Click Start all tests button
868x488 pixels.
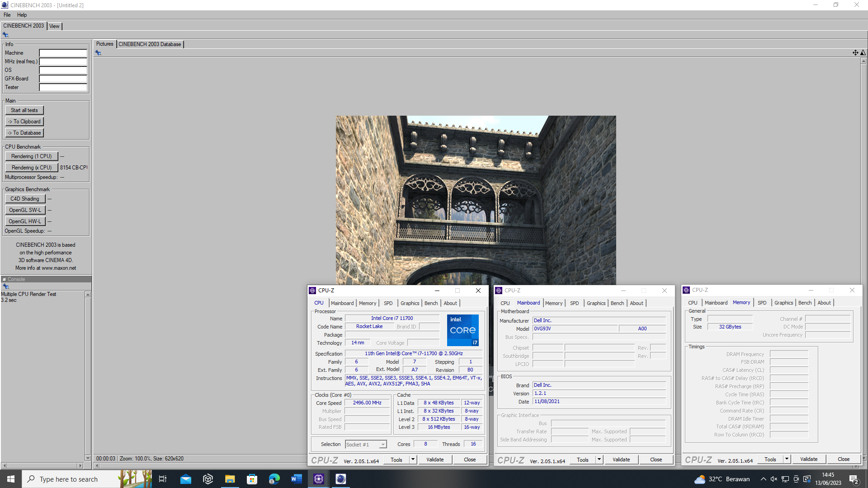(24, 110)
